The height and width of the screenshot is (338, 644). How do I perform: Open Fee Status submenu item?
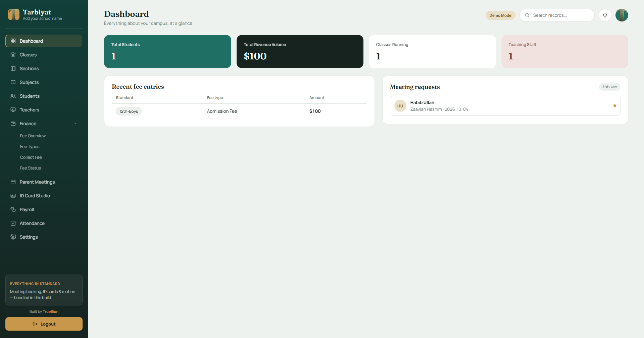[30, 168]
